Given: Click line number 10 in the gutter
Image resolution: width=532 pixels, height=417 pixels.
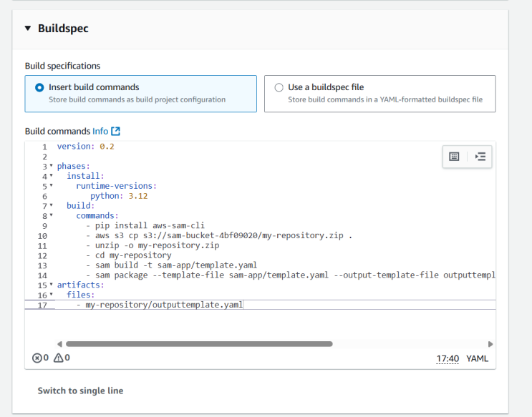Looking at the screenshot, I should coord(42,236).
